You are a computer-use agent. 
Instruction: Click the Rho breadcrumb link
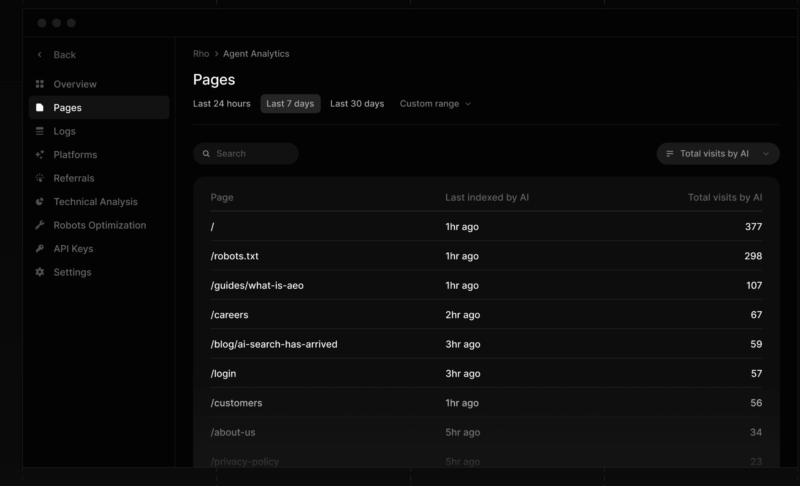[x=201, y=54]
